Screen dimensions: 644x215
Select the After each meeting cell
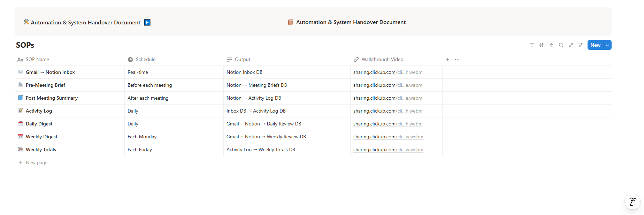pos(174,98)
